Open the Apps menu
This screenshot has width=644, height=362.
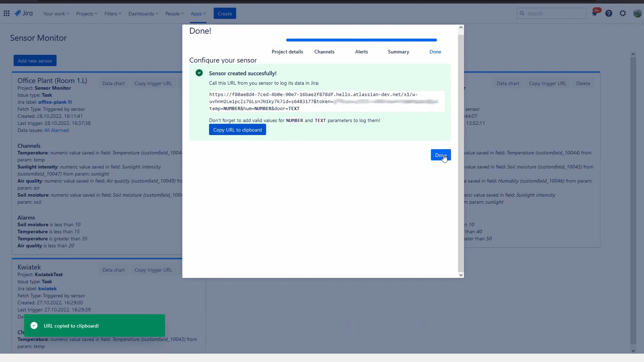click(198, 14)
